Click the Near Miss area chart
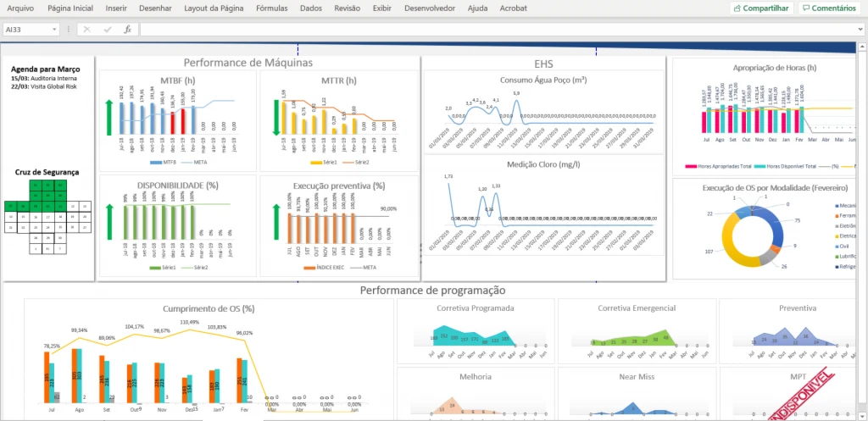This screenshot has height=421, width=868. coord(637,391)
